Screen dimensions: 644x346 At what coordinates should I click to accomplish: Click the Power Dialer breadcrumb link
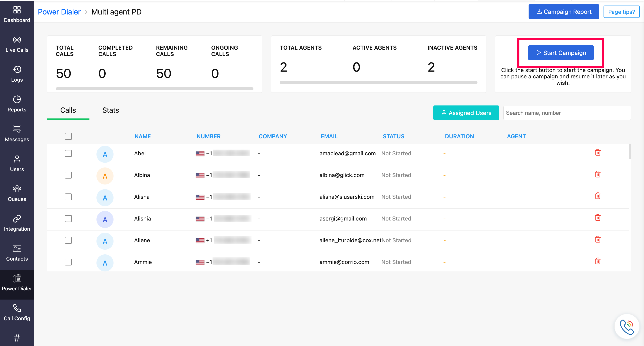pos(59,12)
